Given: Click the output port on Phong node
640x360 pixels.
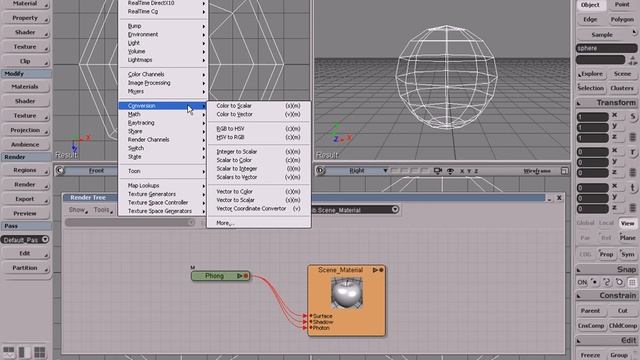Looking at the screenshot, I should click(x=246, y=276).
